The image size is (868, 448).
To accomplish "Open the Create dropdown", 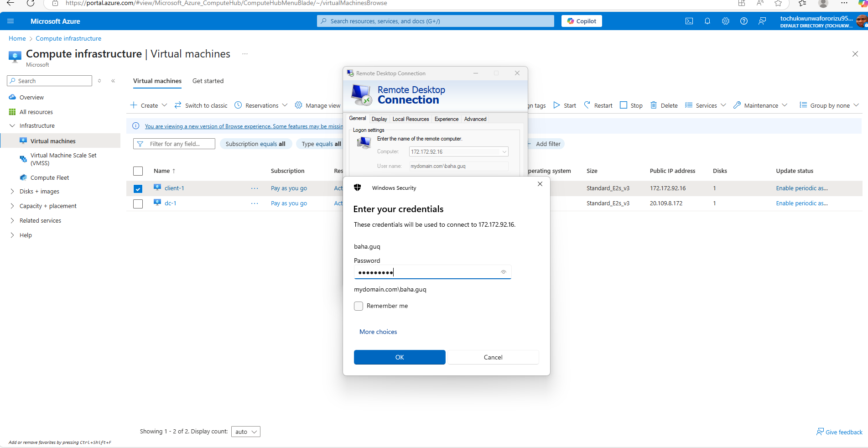I will click(x=149, y=105).
